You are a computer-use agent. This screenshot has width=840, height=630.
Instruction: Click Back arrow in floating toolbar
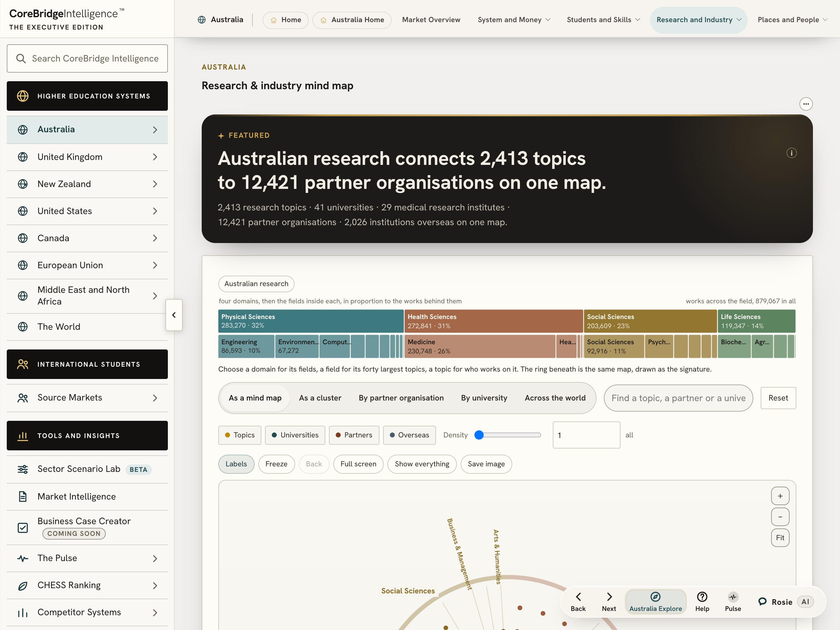coord(578,602)
